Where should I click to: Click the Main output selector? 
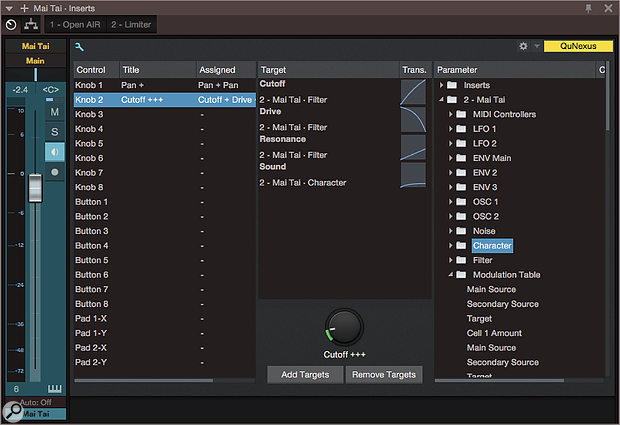36,61
